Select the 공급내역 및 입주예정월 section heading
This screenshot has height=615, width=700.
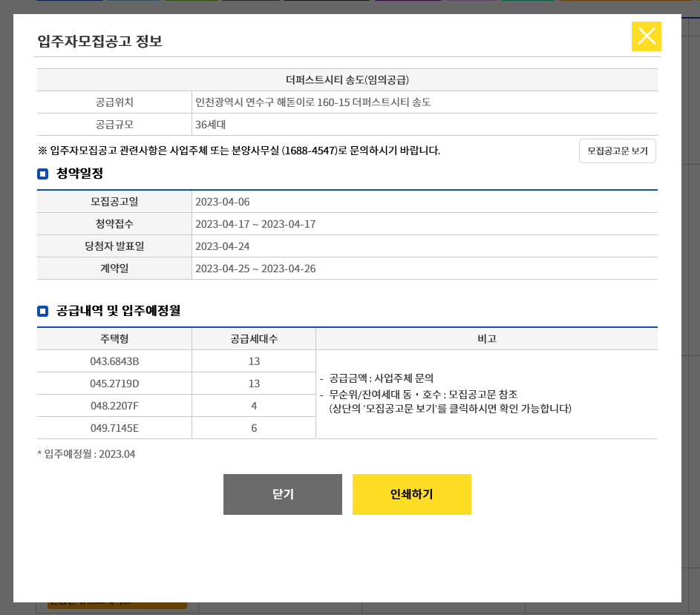[x=118, y=311]
